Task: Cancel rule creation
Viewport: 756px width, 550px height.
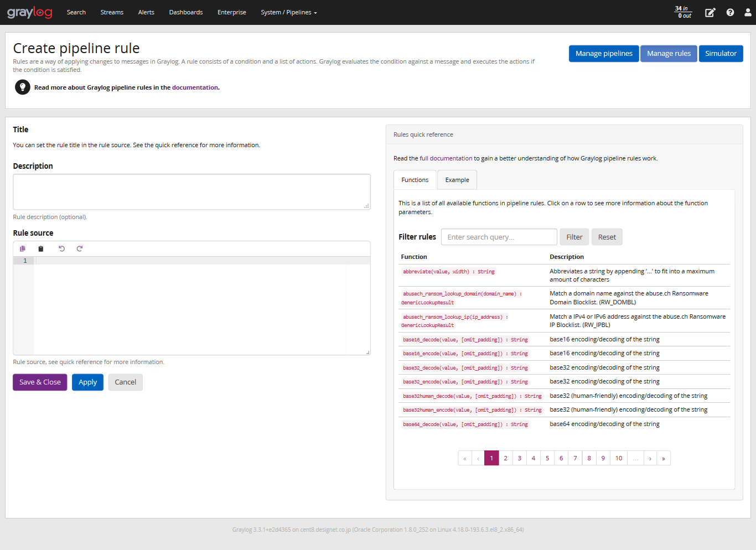Action: click(x=126, y=382)
